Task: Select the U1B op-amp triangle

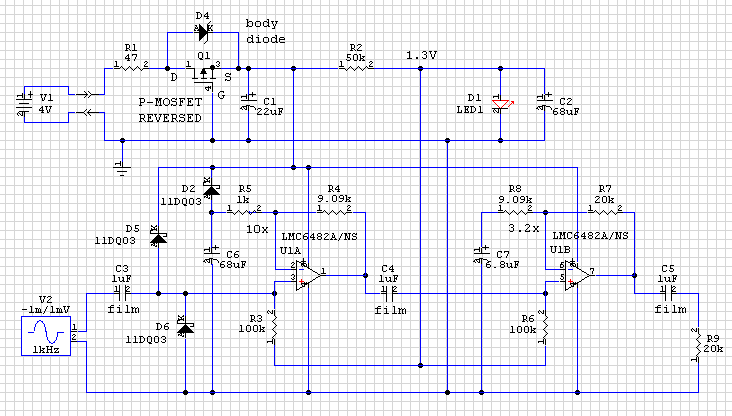Action: (577, 275)
